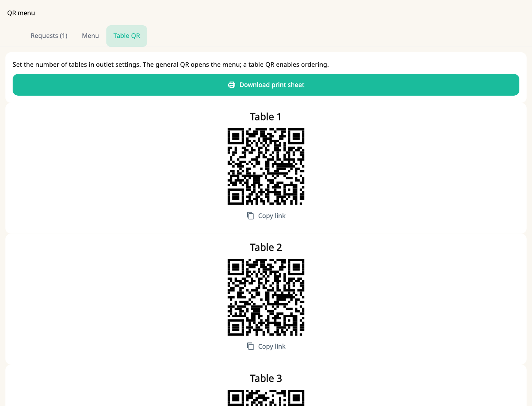
Task: Copy link for Table 2
Action: click(x=266, y=346)
